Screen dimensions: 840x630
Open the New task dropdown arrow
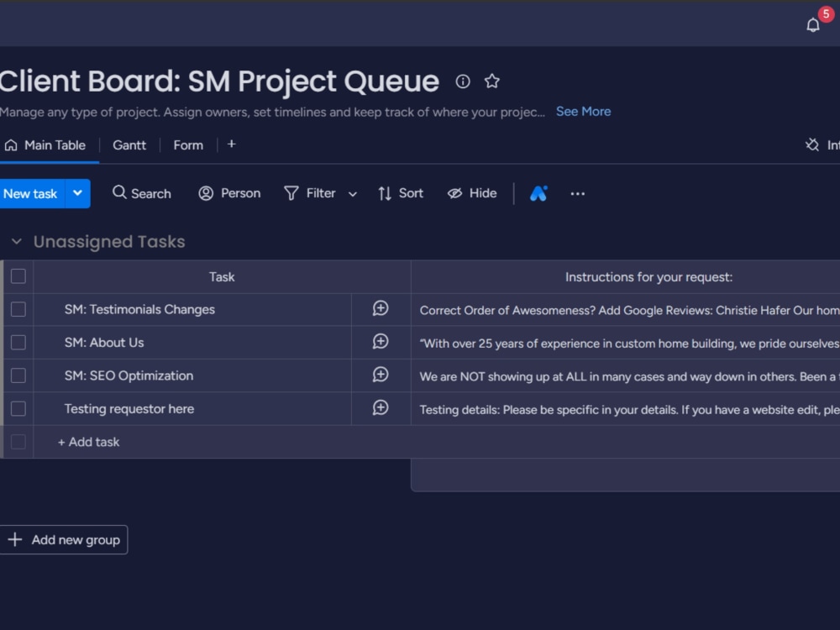point(77,193)
